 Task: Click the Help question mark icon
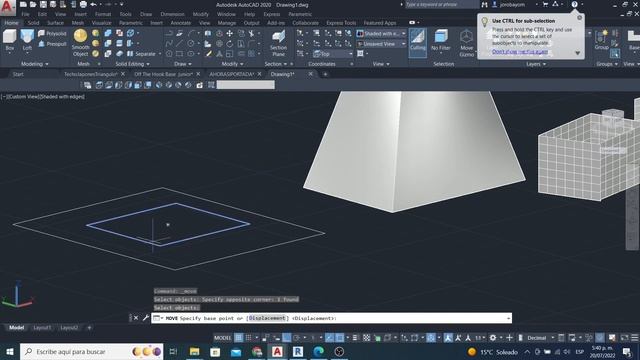click(x=574, y=4)
